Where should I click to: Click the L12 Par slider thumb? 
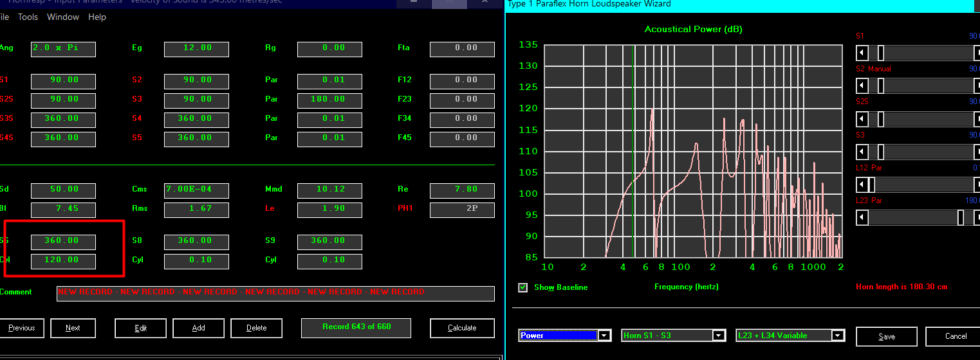pyautogui.click(x=871, y=184)
